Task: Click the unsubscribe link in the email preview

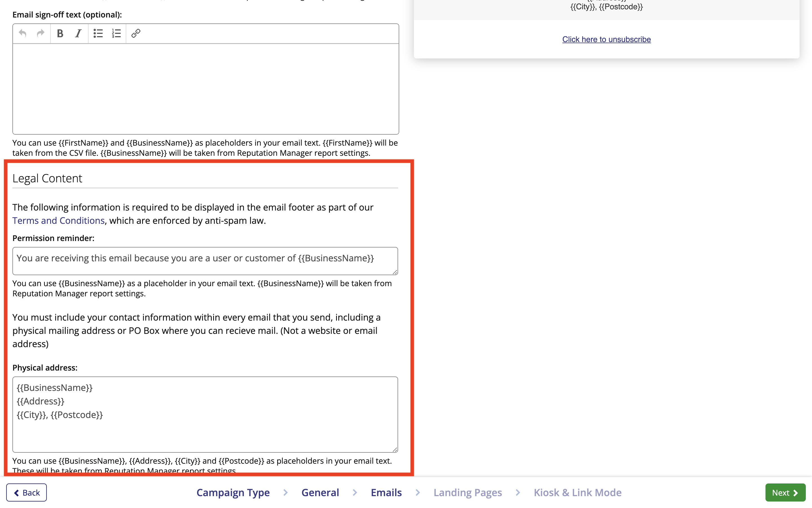Action: (606, 39)
